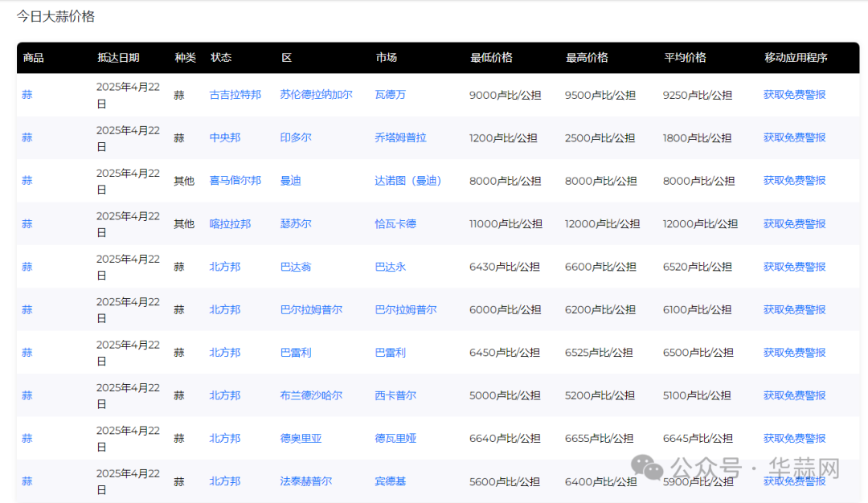Open the 西卡普尔 market link
This screenshot has height=503, width=868.
pos(395,395)
